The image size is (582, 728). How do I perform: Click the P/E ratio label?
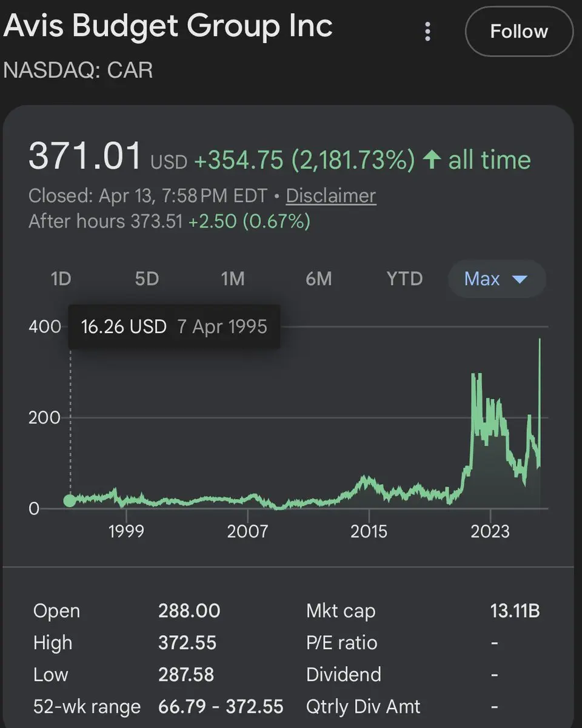coord(342,642)
